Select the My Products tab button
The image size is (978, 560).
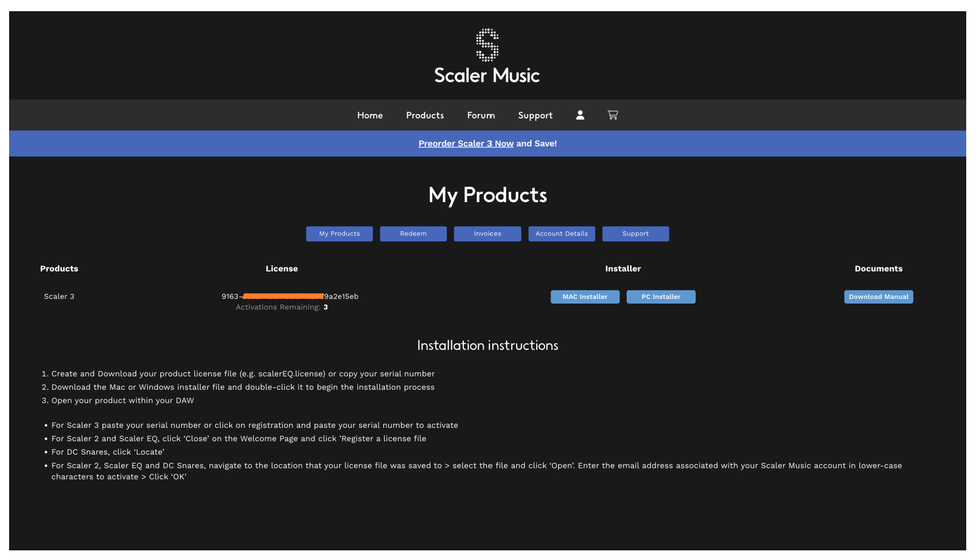tap(340, 234)
